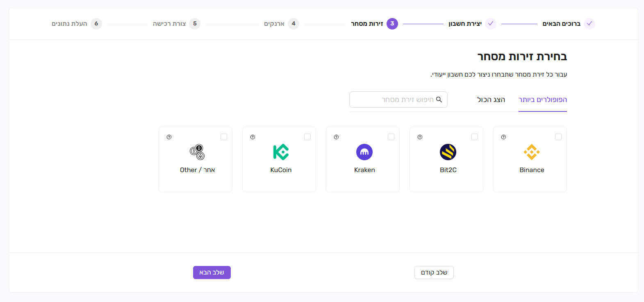Click step 5 circle for צורת רכישה
The height and width of the screenshot is (302, 644).
pyautogui.click(x=195, y=24)
